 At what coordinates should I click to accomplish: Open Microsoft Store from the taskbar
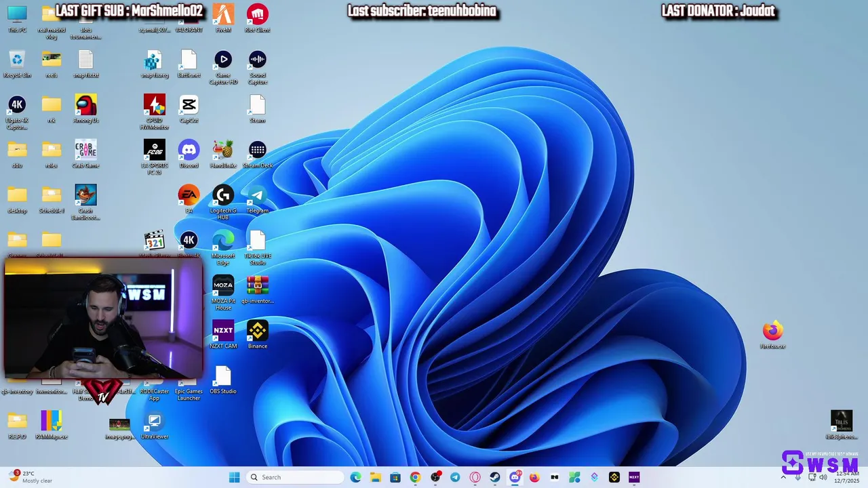point(395,477)
